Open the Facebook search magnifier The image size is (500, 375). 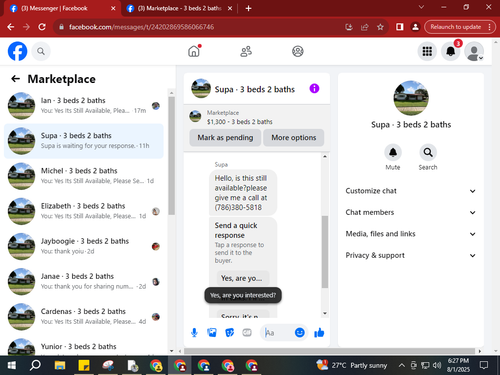(41, 51)
